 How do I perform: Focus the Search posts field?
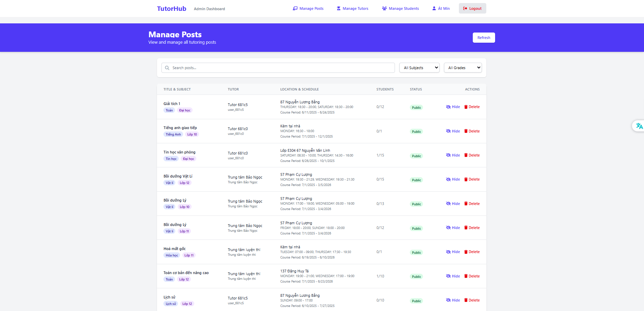[x=278, y=68]
